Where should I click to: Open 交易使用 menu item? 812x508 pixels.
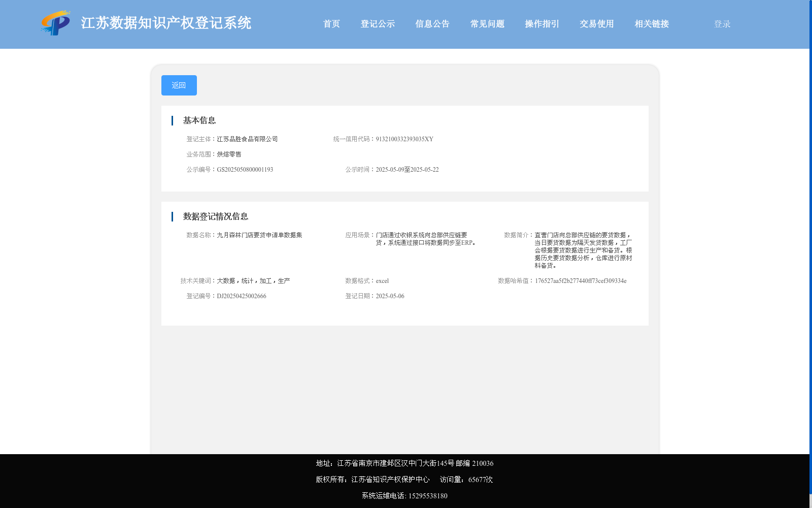(597, 24)
